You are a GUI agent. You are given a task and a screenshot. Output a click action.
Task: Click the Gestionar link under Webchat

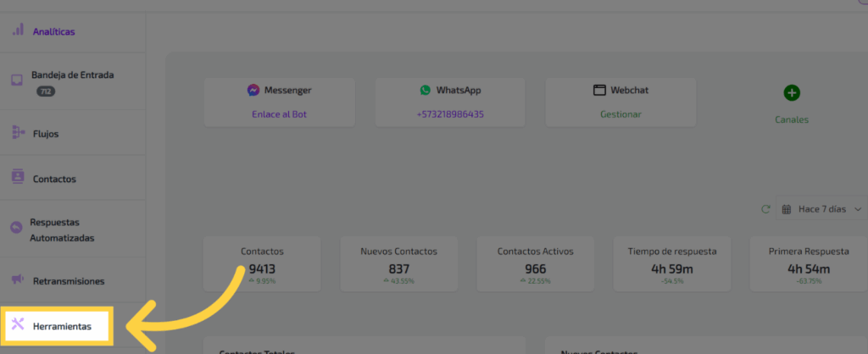(620, 114)
